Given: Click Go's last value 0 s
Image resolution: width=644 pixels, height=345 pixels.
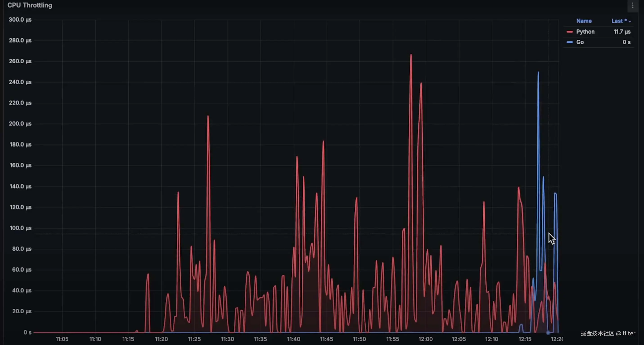Looking at the screenshot, I should click(626, 42).
